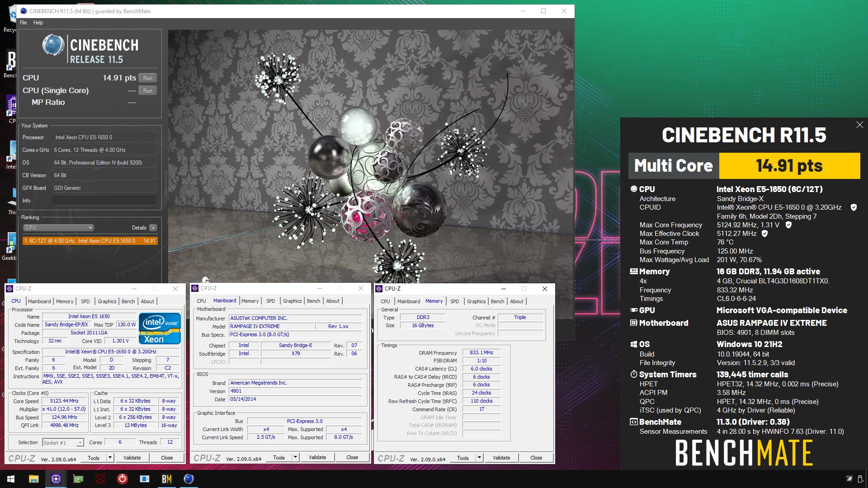The height and width of the screenshot is (488, 868).
Task: Open the blue window taskbar app
Action: [145, 479]
